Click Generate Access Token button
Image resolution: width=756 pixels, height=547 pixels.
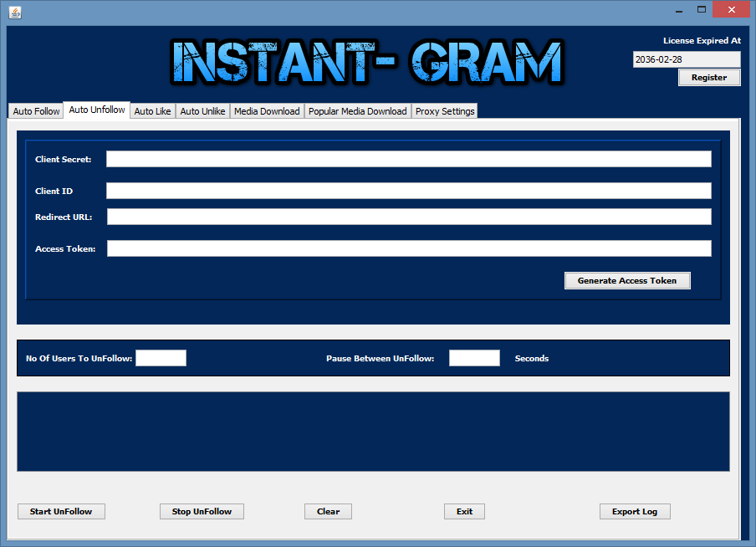pos(626,280)
